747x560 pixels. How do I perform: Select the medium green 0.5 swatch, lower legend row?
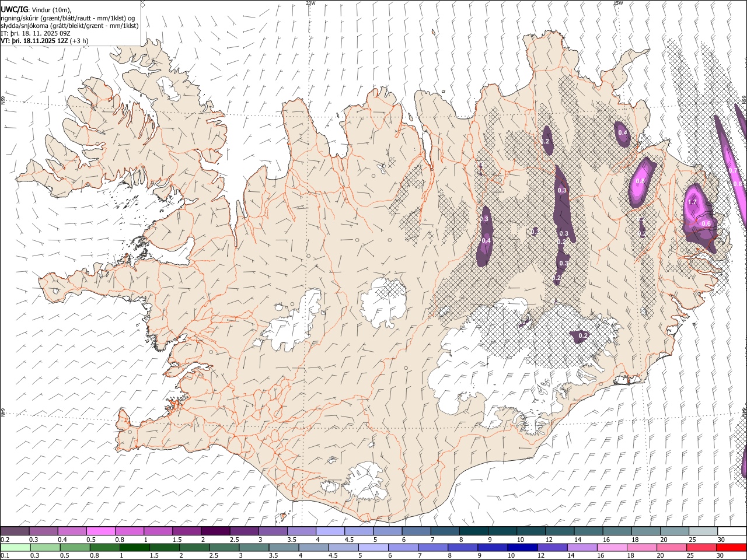click(x=75, y=547)
